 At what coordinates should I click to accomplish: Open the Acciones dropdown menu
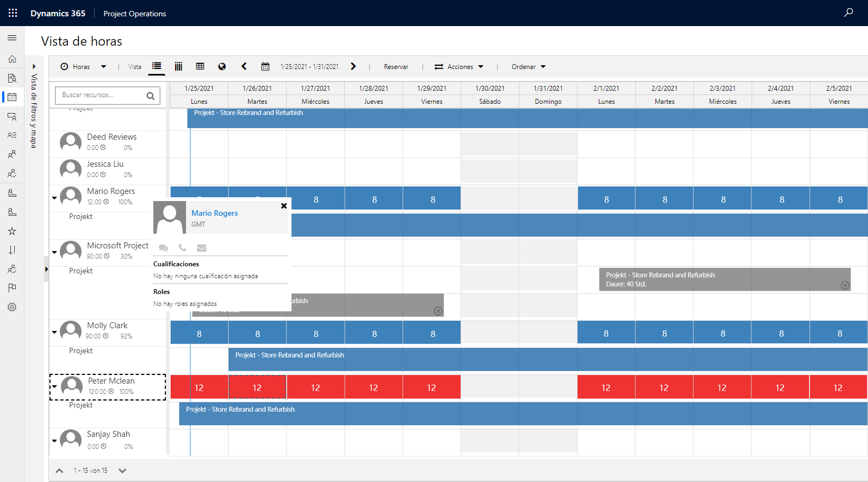click(x=459, y=67)
